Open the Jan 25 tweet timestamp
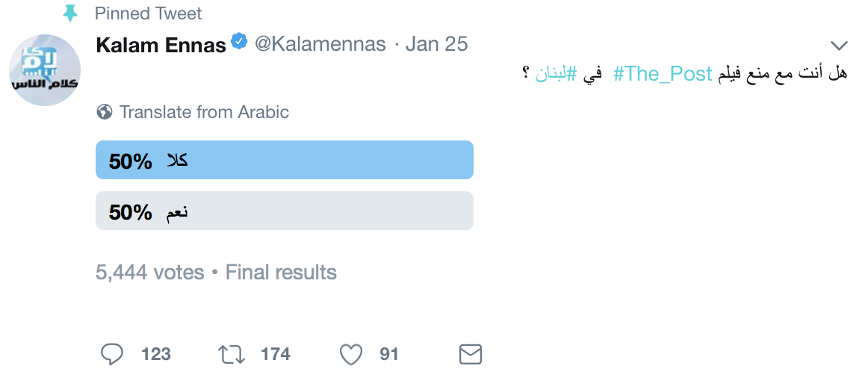Screen dimensions: 868x369 point(437,44)
